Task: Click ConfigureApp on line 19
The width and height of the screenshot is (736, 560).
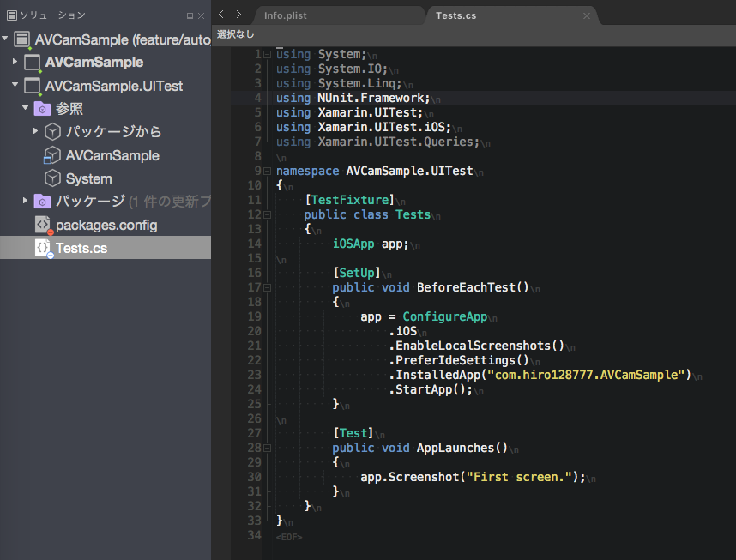Action: pyautogui.click(x=445, y=316)
